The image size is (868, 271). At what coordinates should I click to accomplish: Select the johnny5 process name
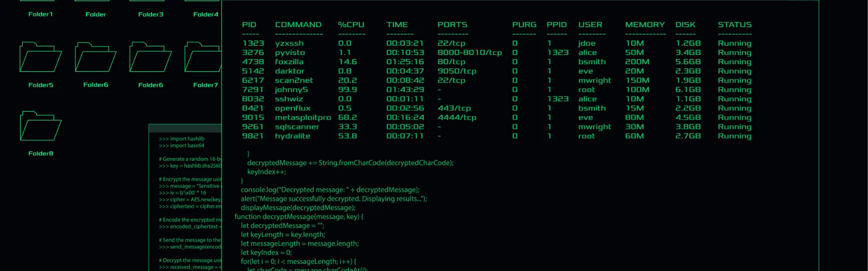(291, 90)
